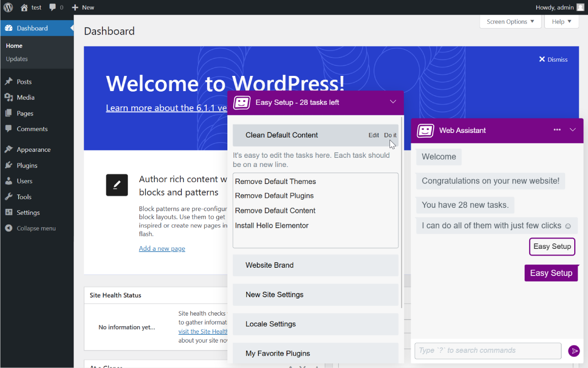The image size is (588, 368).
Task: Click the Easy Setup smiley logo
Action: click(242, 103)
